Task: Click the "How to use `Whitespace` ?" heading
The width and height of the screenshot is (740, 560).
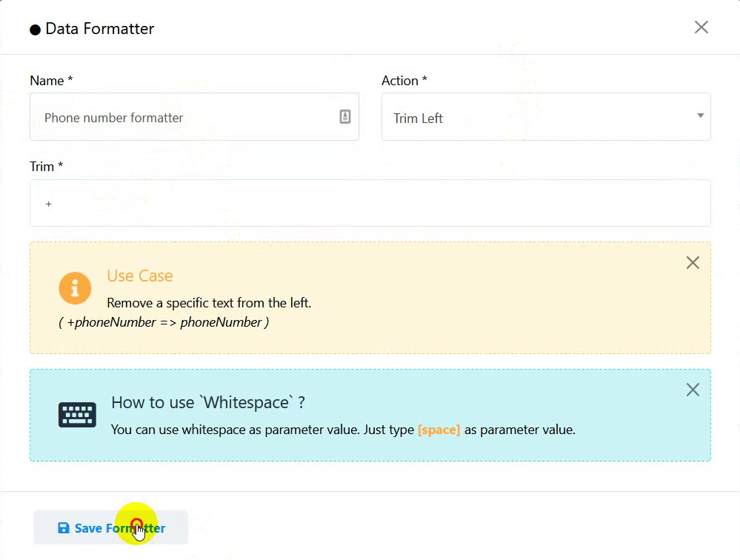Action: coord(208,402)
